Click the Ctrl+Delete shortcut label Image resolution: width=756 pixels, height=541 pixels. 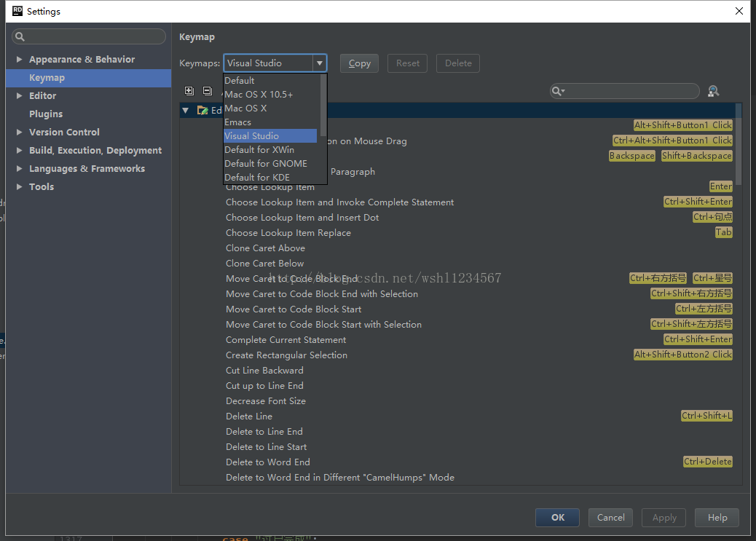(x=707, y=462)
